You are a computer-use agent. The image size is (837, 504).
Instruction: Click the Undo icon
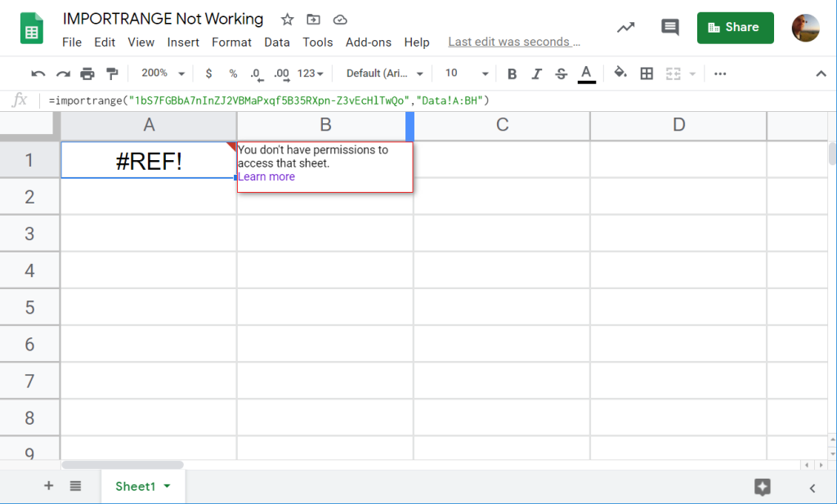[x=38, y=73]
